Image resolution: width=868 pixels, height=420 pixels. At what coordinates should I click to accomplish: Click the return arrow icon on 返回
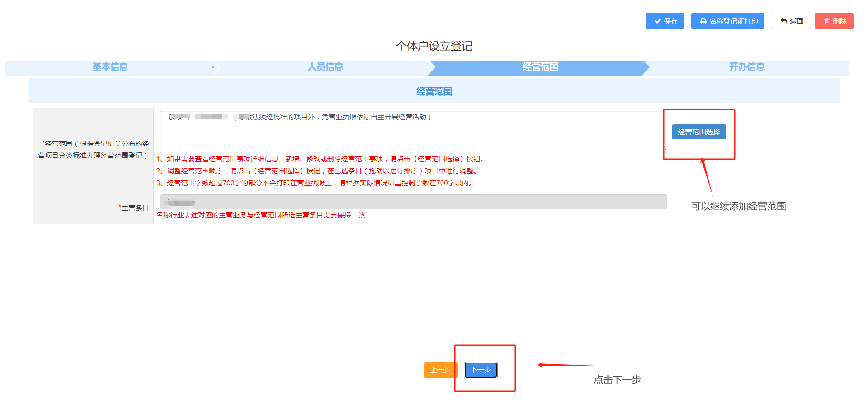783,21
